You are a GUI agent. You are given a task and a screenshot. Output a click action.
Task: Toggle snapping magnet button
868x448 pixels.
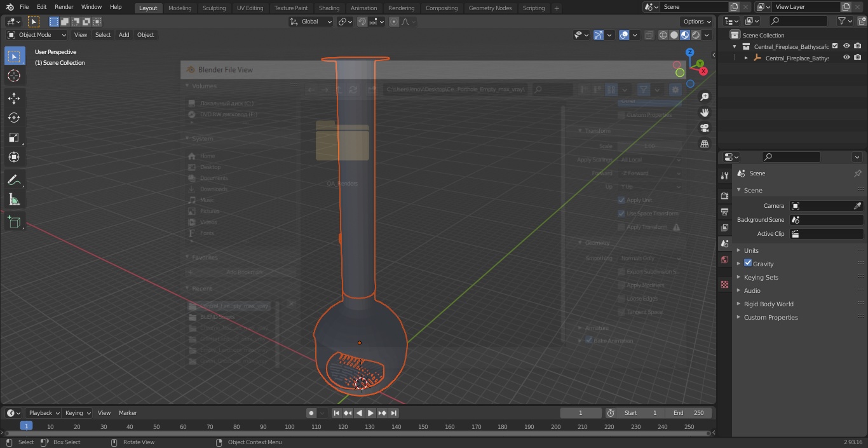362,22
